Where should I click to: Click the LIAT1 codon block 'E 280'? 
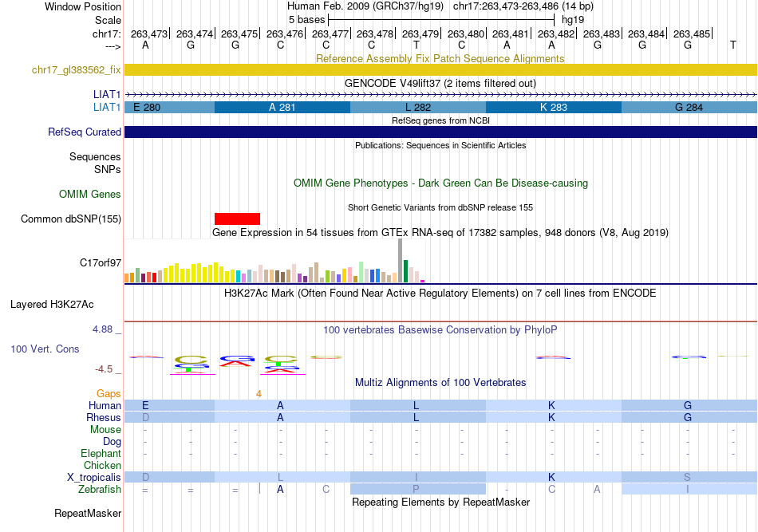170,107
